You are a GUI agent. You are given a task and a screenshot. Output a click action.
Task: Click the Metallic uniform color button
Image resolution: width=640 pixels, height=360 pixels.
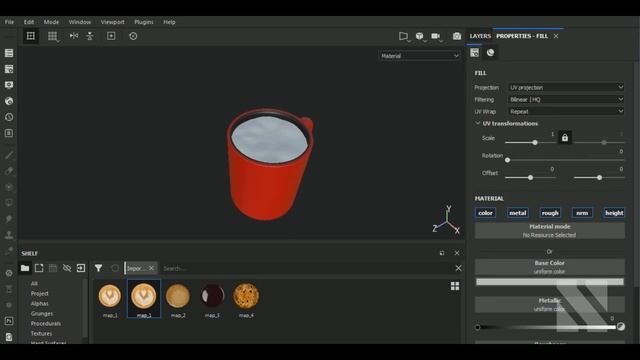(x=549, y=304)
